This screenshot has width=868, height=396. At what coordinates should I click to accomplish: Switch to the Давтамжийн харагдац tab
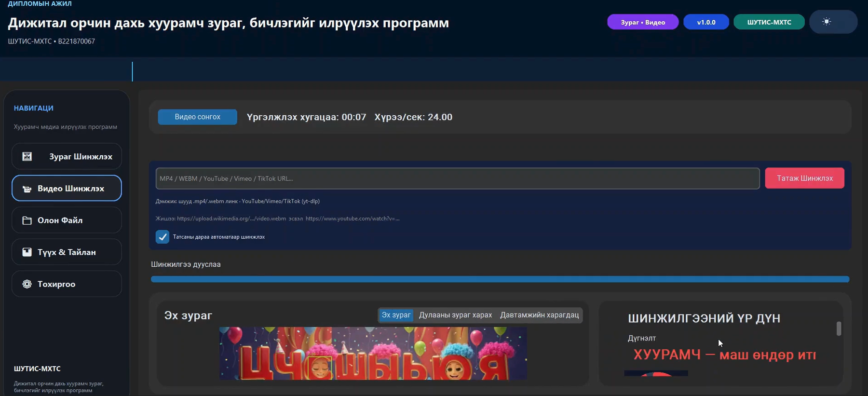tap(539, 315)
